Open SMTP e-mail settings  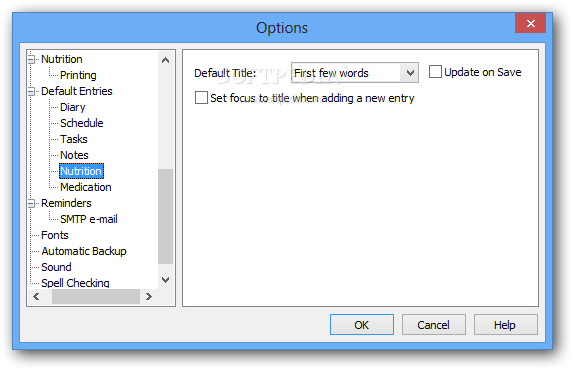(89, 219)
